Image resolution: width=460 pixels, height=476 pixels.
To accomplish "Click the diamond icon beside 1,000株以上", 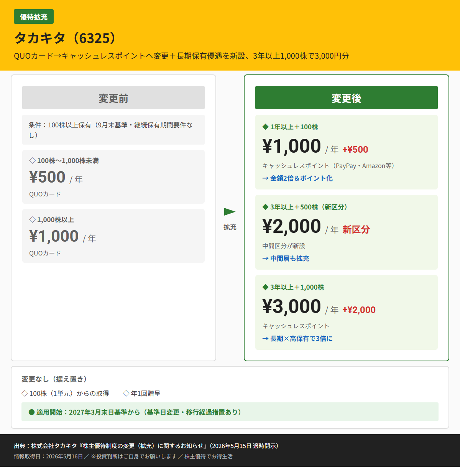I will click(x=32, y=220).
